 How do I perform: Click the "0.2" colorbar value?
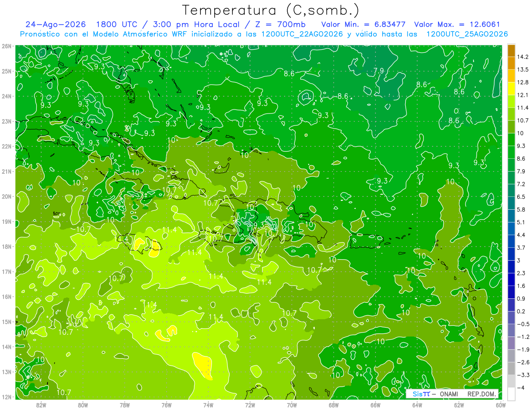[x=521, y=311]
